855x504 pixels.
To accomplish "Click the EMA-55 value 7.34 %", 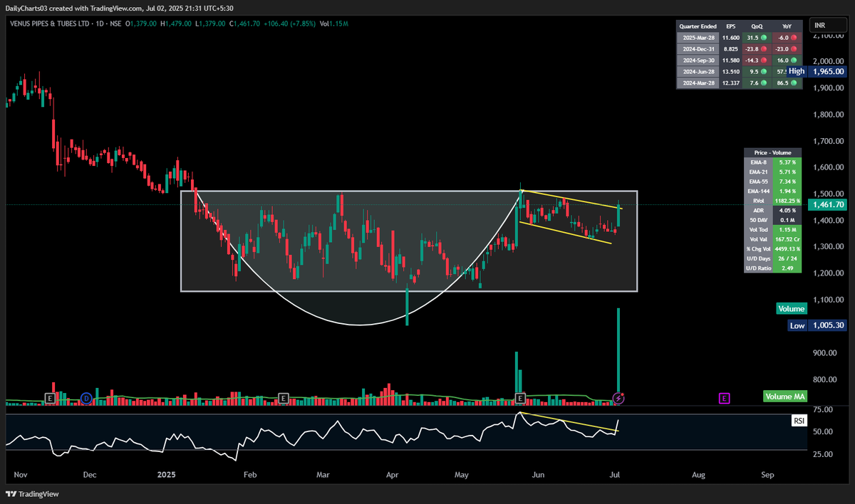I will click(787, 182).
